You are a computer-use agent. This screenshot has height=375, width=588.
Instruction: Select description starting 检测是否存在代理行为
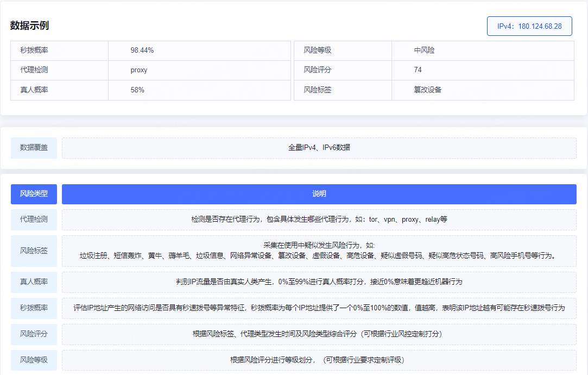(319, 219)
